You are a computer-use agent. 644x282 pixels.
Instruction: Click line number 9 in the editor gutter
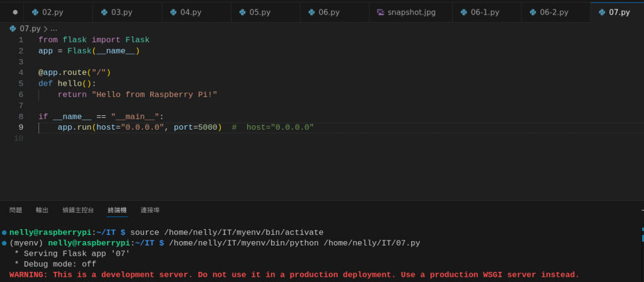[21, 127]
